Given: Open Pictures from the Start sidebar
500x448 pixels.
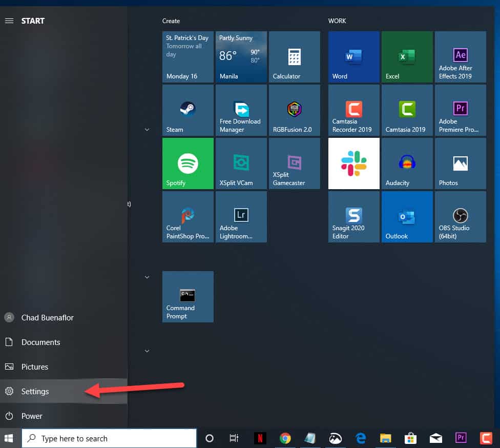Looking at the screenshot, I should 64,366.
